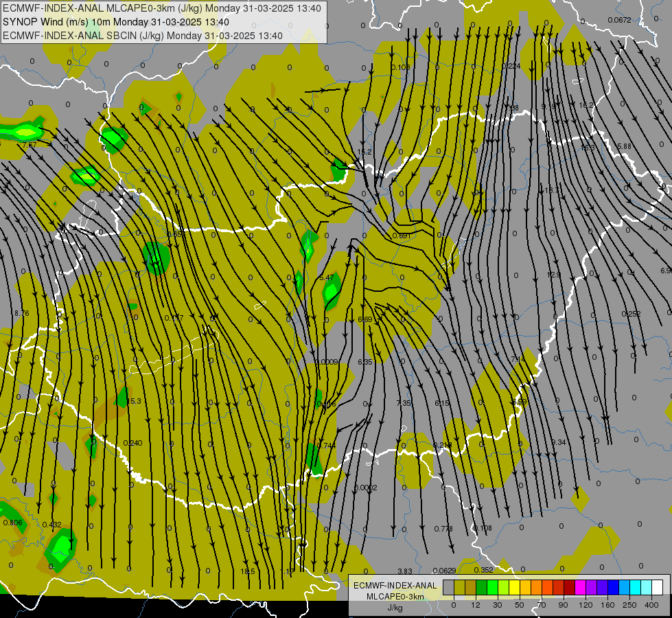Screen dimensions: 672x618
Task: Click the map value 18.5
Action: [247, 571]
